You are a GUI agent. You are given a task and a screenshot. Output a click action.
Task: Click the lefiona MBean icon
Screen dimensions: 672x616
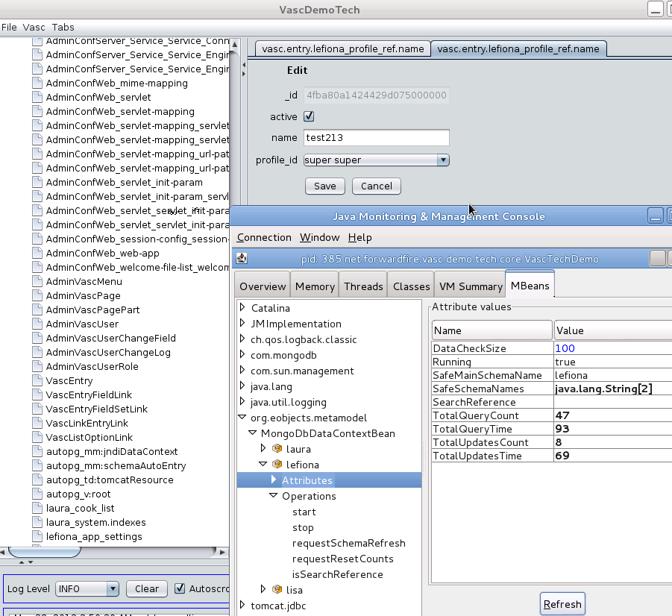click(277, 465)
